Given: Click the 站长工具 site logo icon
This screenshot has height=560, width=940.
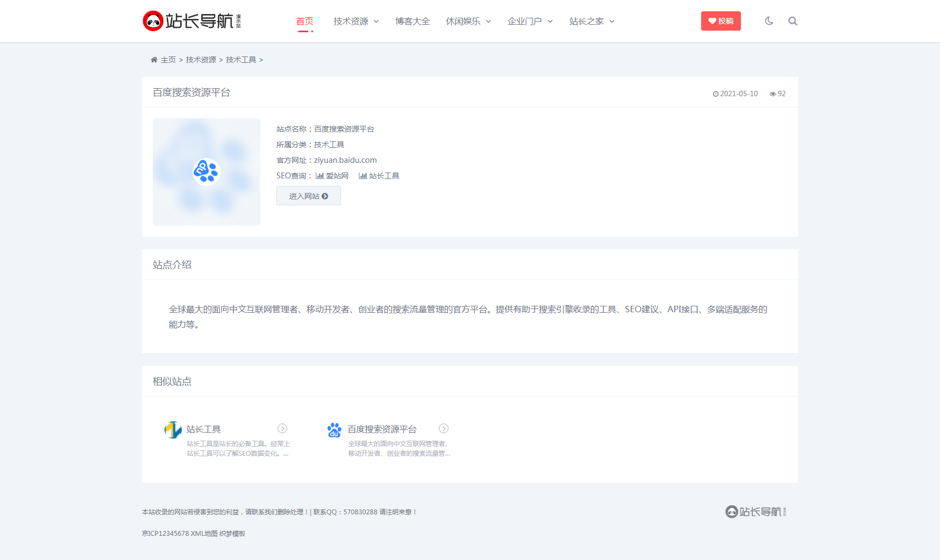Looking at the screenshot, I should pos(173,429).
